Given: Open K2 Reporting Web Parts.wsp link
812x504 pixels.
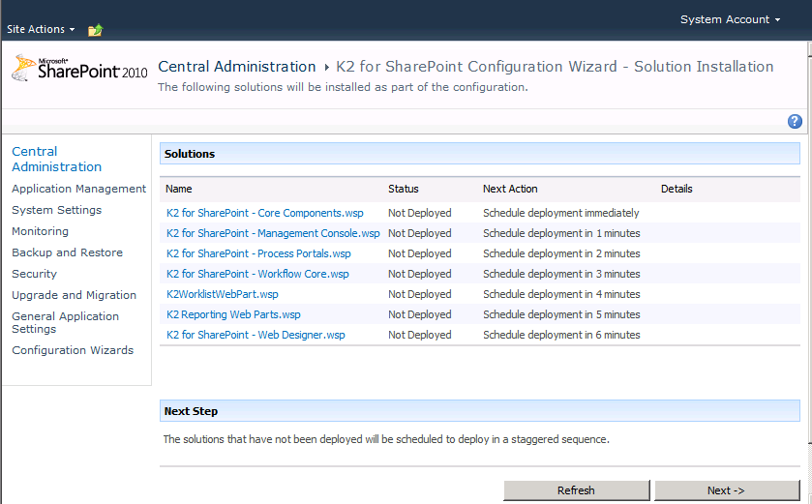Looking at the screenshot, I should (233, 314).
